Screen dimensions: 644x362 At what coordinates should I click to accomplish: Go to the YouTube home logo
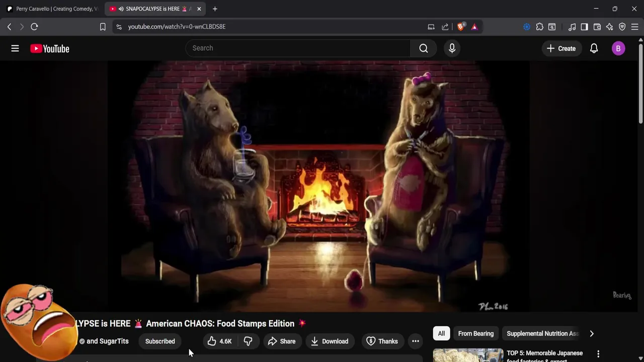point(49,49)
